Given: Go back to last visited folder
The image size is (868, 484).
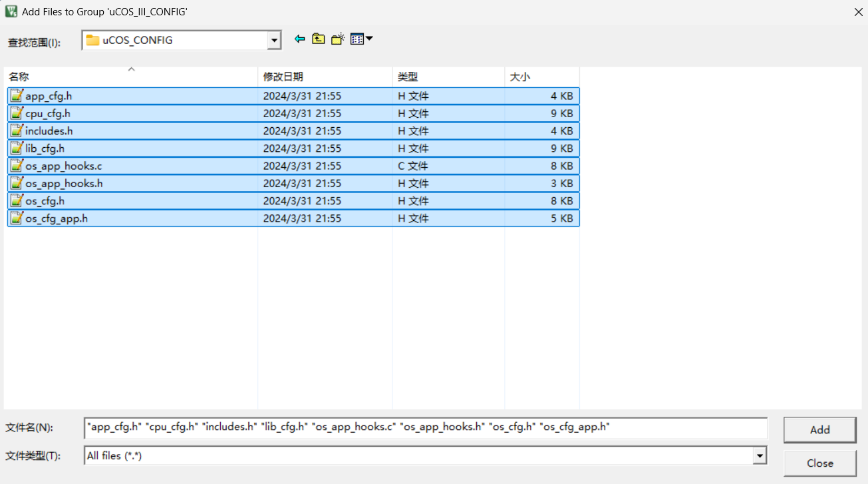Looking at the screenshot, I should [x=299, y=39].
